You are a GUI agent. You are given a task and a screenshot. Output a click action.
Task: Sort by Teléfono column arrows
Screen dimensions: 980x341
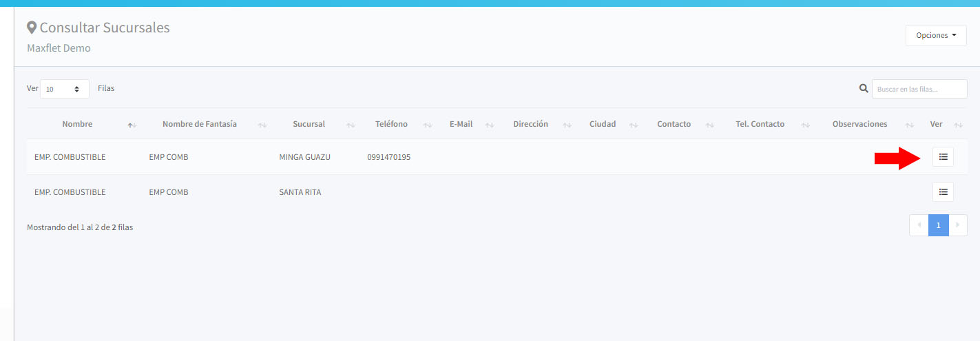428,125
